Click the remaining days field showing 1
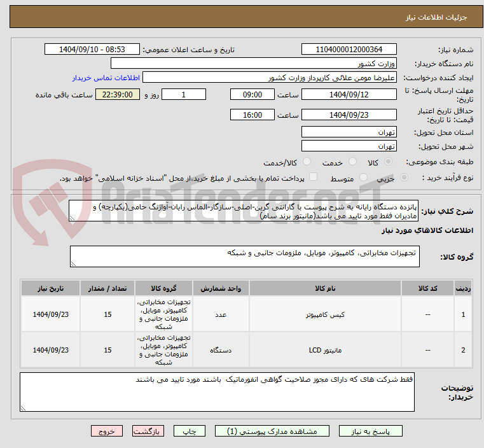484x448 pixels. pos(184,94)
